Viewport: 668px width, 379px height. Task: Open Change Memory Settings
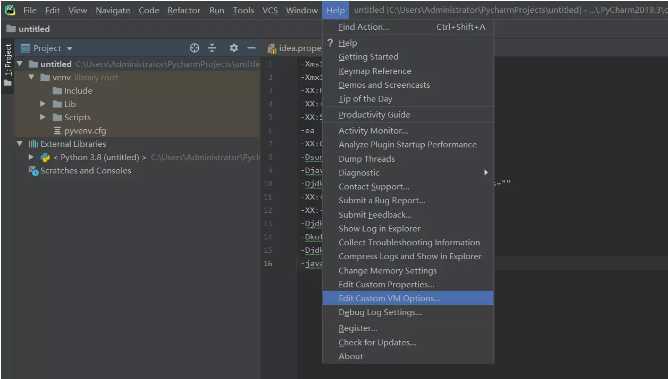408,270
